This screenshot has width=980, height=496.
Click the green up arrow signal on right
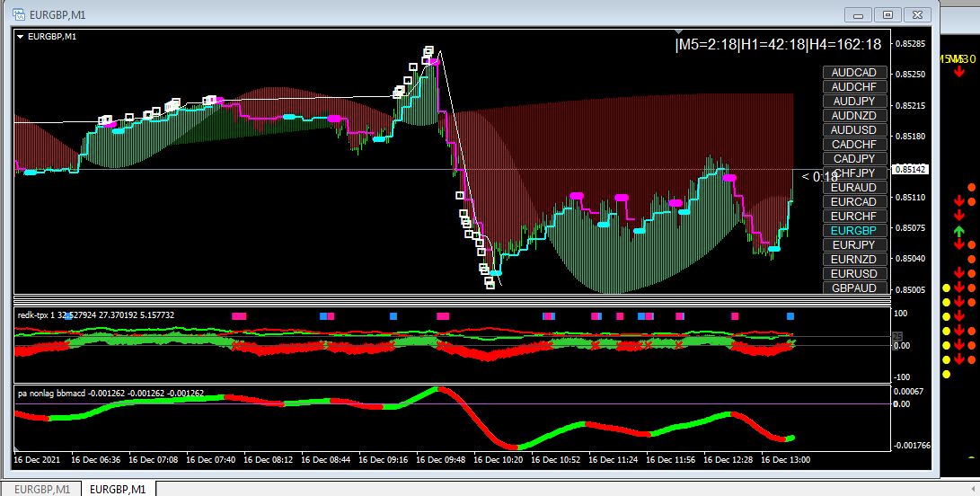[959, 231]
